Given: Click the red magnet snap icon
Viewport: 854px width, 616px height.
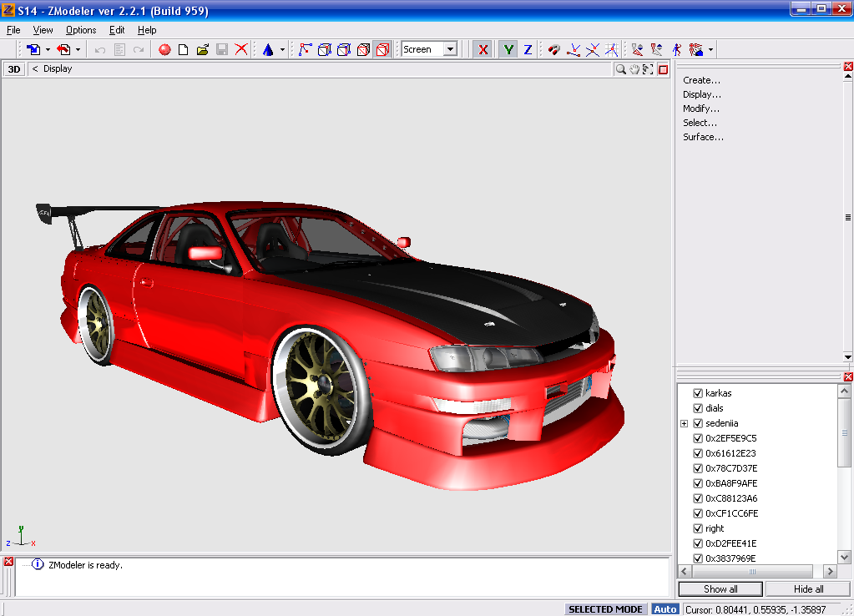Looking at the screenshot, I should 553,50.
